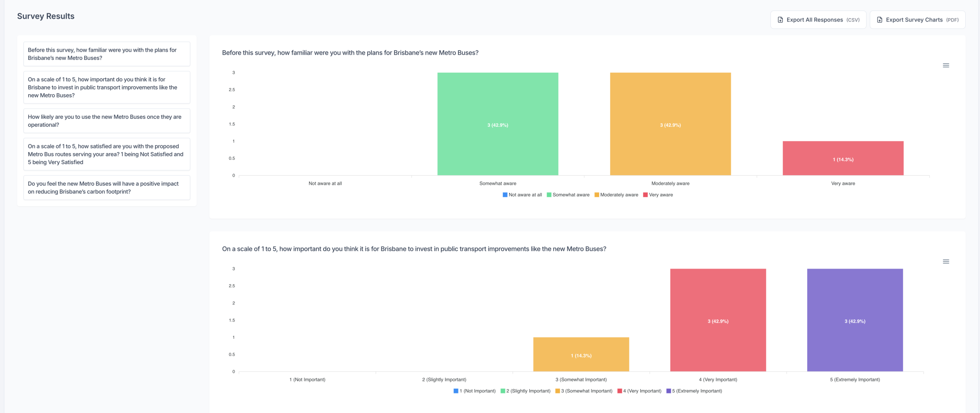Click the purple '5 (Extremely Important)' legend swatch

click(668, 391)
